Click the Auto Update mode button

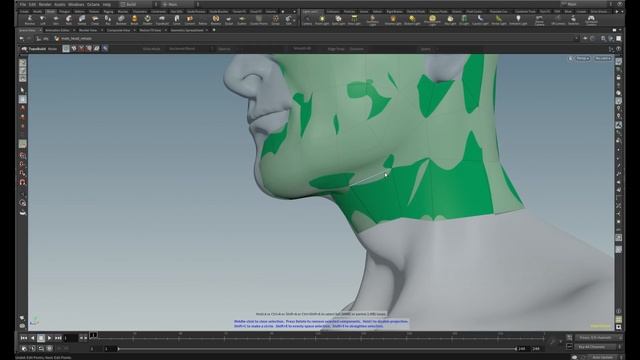coord(602,357)
